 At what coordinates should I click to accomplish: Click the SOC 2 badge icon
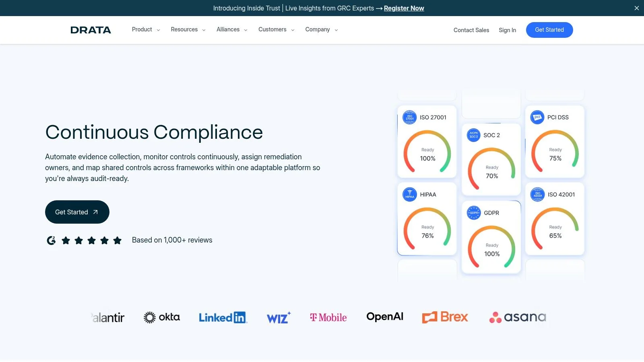(473, 135)
